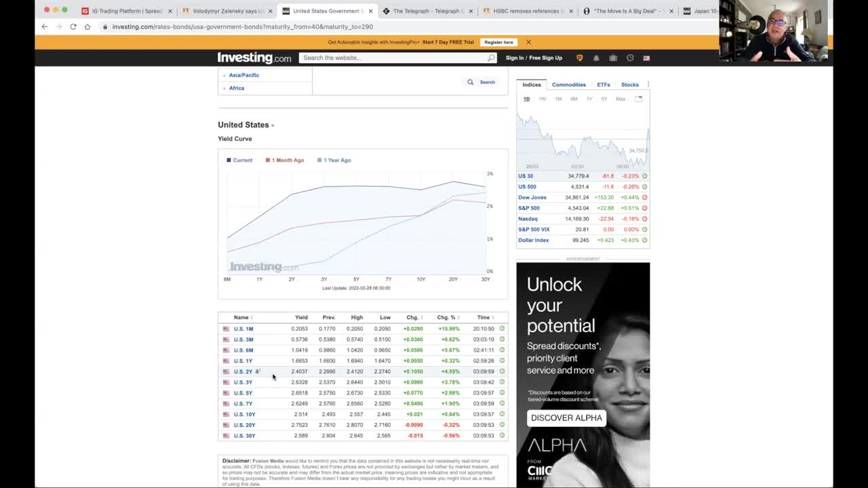The width and height of the screenshot is (868, 488).
Task: Sort the table by Chg. column
Action: point(414,317)
